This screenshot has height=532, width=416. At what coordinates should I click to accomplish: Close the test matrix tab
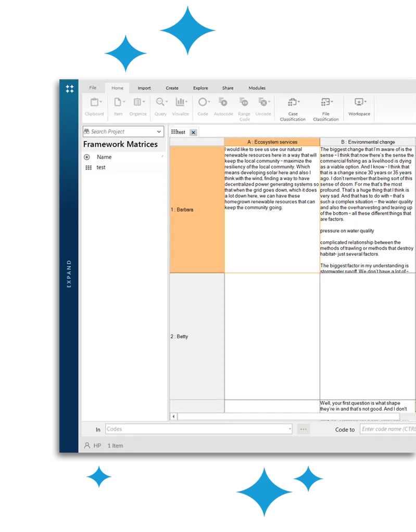pos(193,133)
